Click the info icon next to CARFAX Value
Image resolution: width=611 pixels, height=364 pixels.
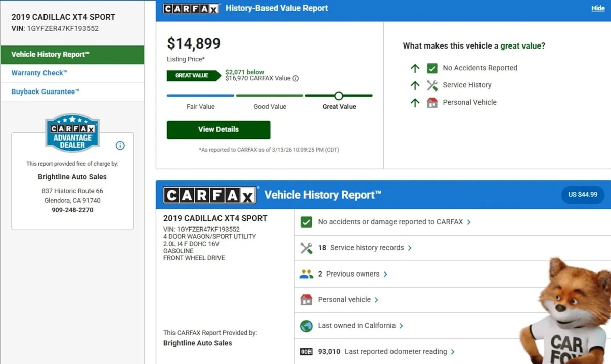coord(296,78)
